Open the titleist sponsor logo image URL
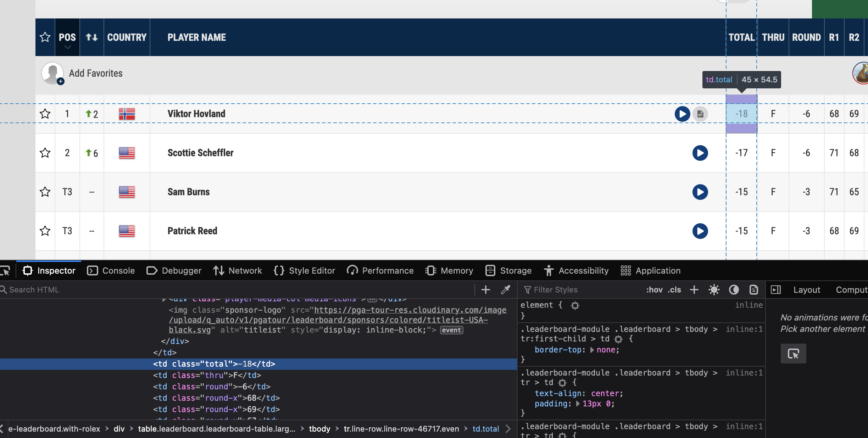This screenshot has width=868, height=438. [337, 320]
